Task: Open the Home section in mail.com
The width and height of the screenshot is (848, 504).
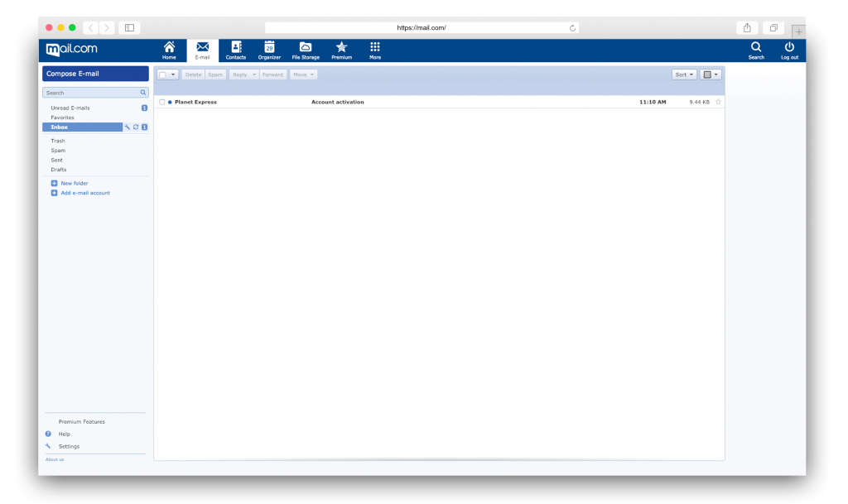Action: point(169,50)
